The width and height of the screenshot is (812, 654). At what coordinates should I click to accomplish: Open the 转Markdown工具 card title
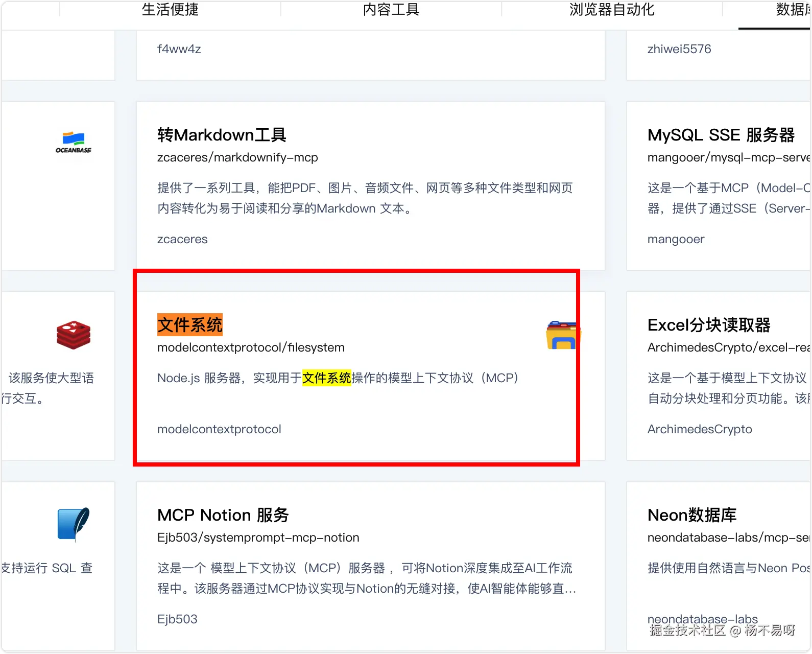pos(222,135)
